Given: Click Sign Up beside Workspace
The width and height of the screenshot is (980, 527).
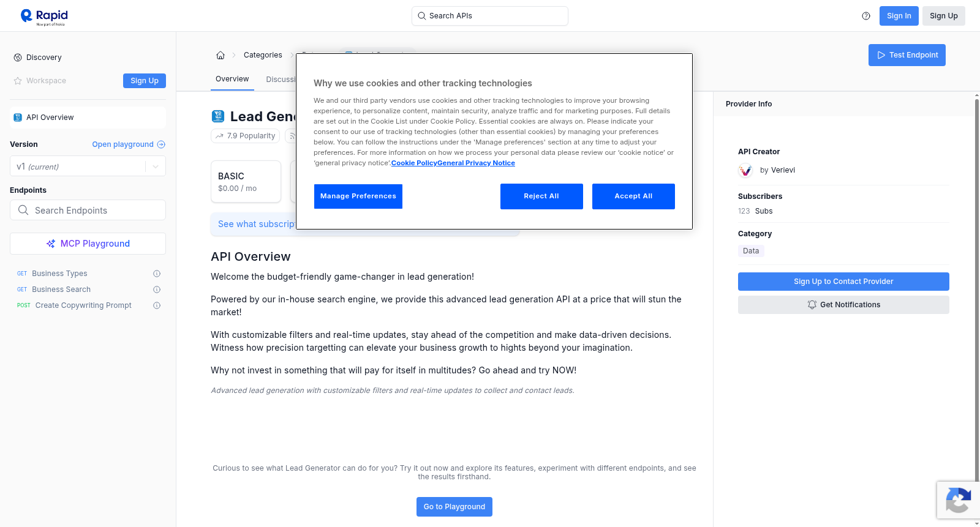Looking at the screenshot, I should point(145,81).
